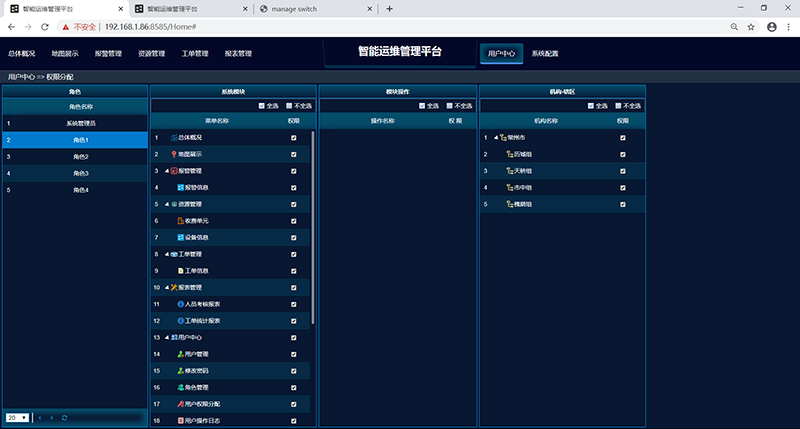Open the page size dropdown showing 20

[x=17, y=417]
